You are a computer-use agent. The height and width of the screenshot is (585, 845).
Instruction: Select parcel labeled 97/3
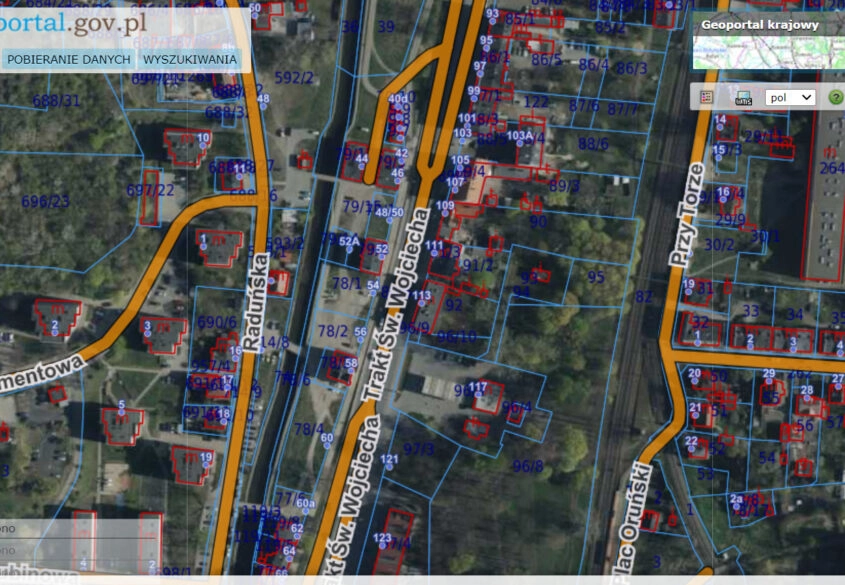pyautogui.click(x=419, y=450)
